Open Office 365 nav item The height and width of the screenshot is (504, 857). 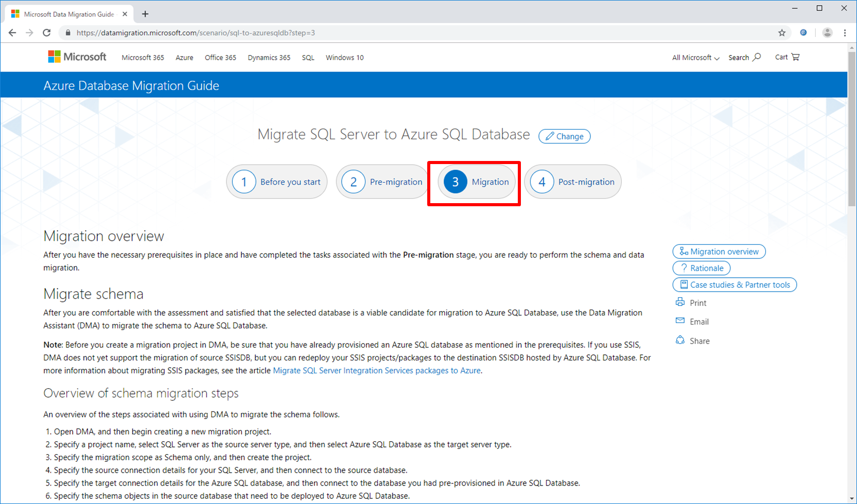point(220,58)
